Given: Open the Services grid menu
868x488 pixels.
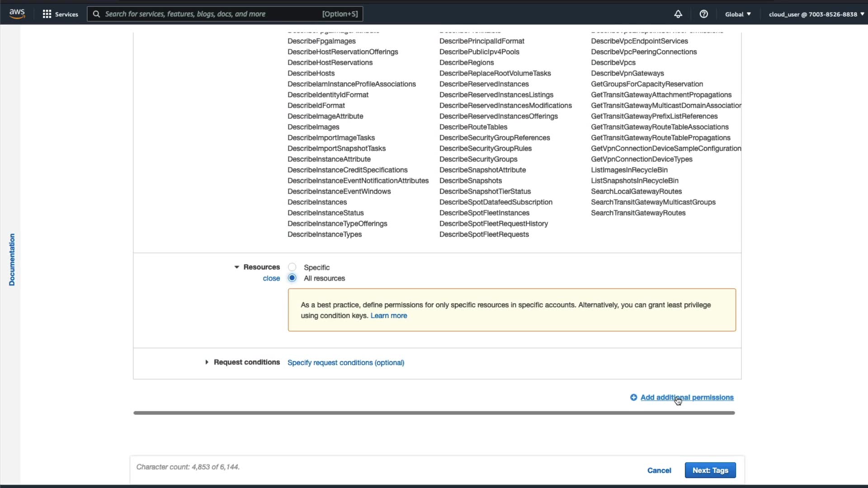Looking at the screenshot, I should pyautogui.click(x=47, y=14).
